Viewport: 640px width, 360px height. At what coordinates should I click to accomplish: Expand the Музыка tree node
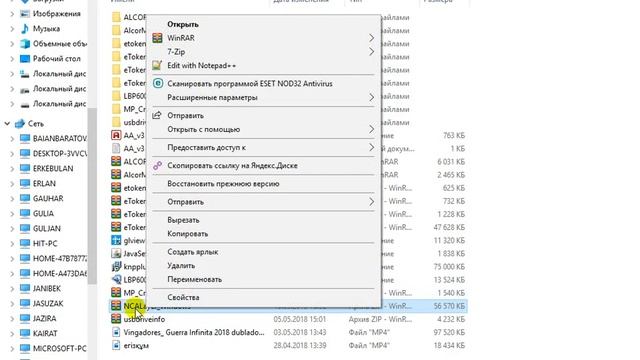coord(12,29)
